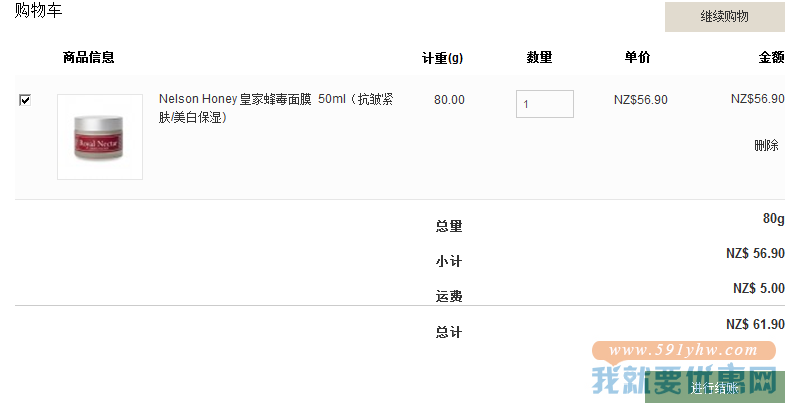Click the 小计 subtotal label
Screen dimensions: 791x404
click(x=449, y=261)
